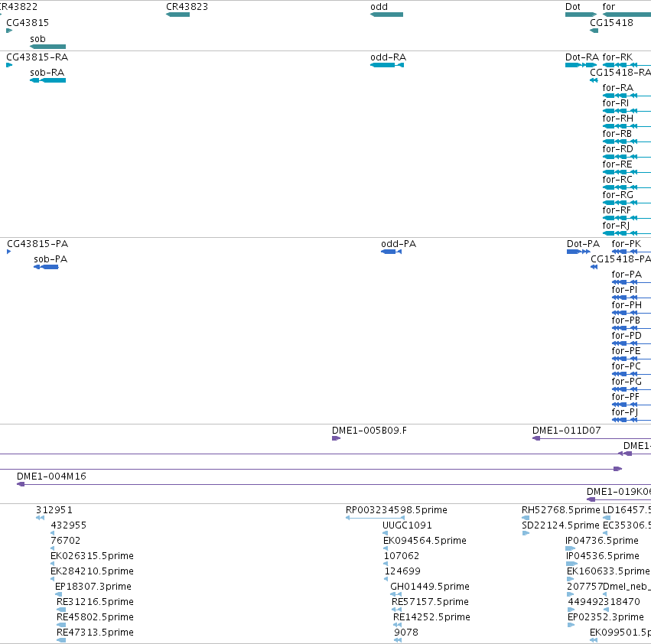Viewport: 651px width, 644px height.
Task: Click the for-RC transcript label
Action: (618, 180)
